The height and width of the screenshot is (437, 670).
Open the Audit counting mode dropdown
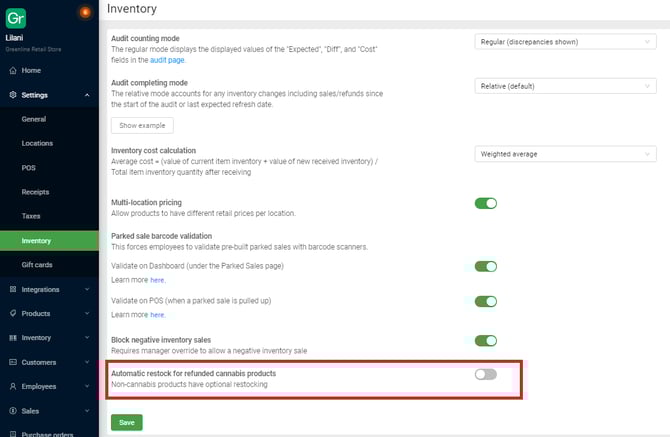565,42
